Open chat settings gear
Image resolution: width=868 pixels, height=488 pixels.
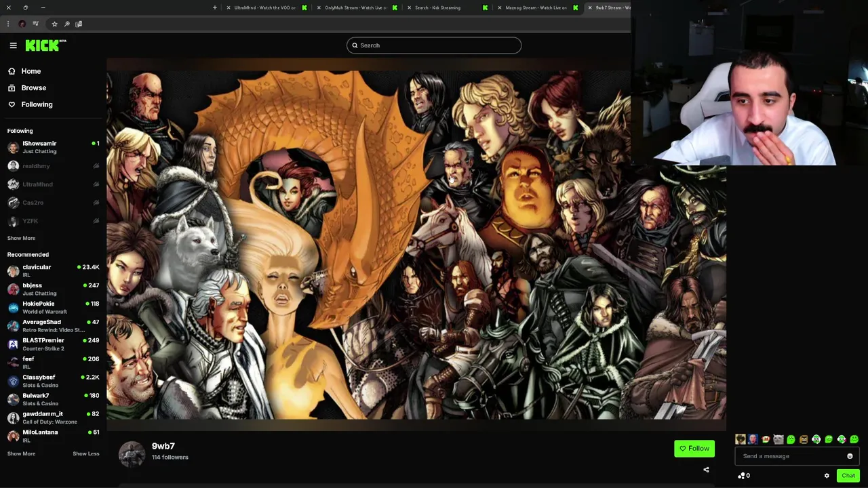[827, 476]
